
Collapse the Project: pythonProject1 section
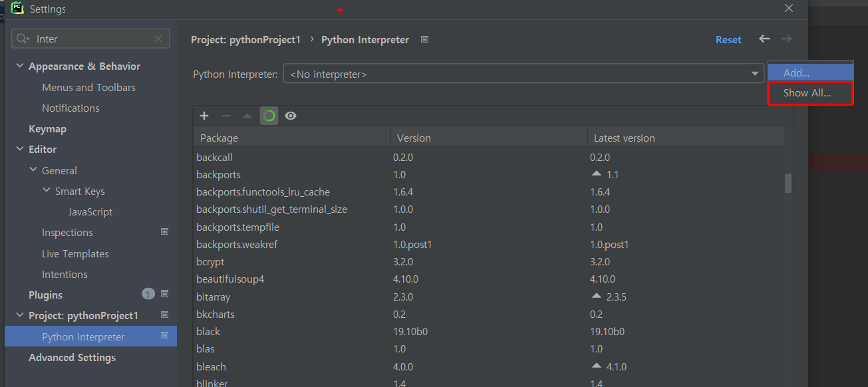tap(20, 315)
